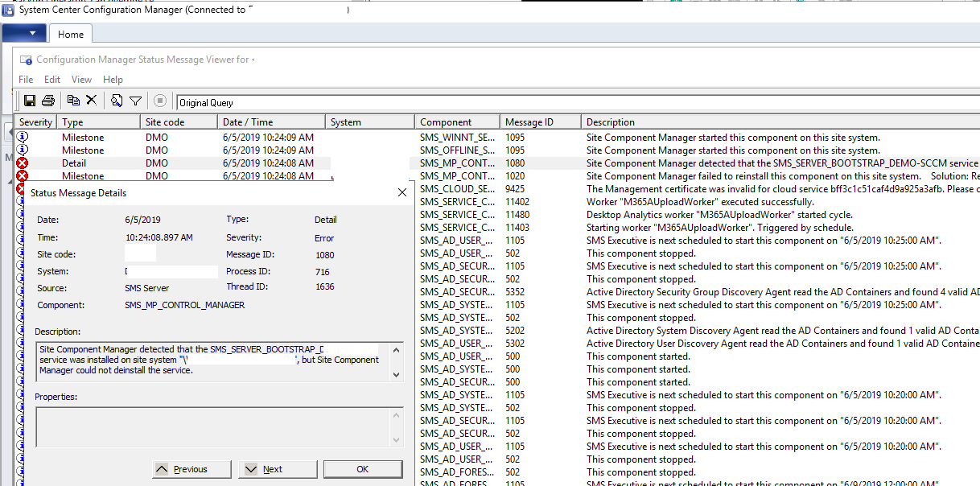This screenshot has width=980, height=486.
Task: Click error icon of the 10:24:08 Milestone row
Action: (23, 175)
